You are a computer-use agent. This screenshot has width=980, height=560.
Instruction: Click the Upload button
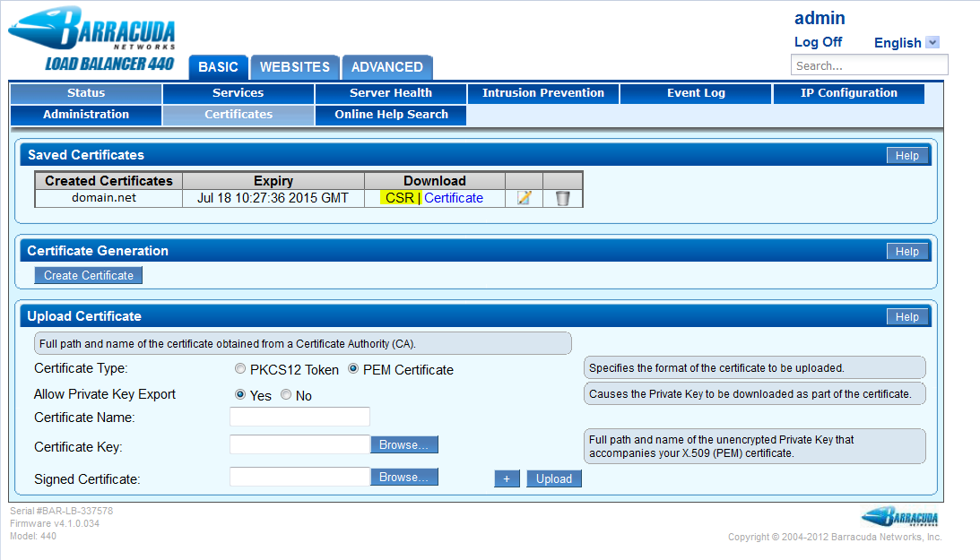(x=554, y=478)
